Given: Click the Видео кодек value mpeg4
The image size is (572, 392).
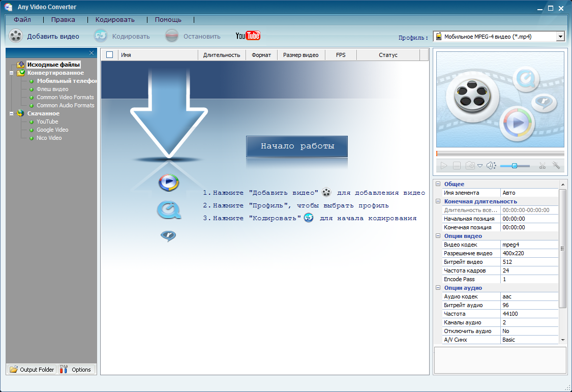Looking at the screenshot, I should [x=529, y=245].
